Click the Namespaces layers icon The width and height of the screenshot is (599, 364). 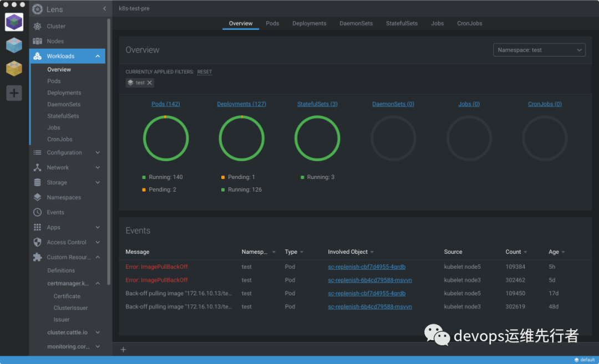coord(37,197)
